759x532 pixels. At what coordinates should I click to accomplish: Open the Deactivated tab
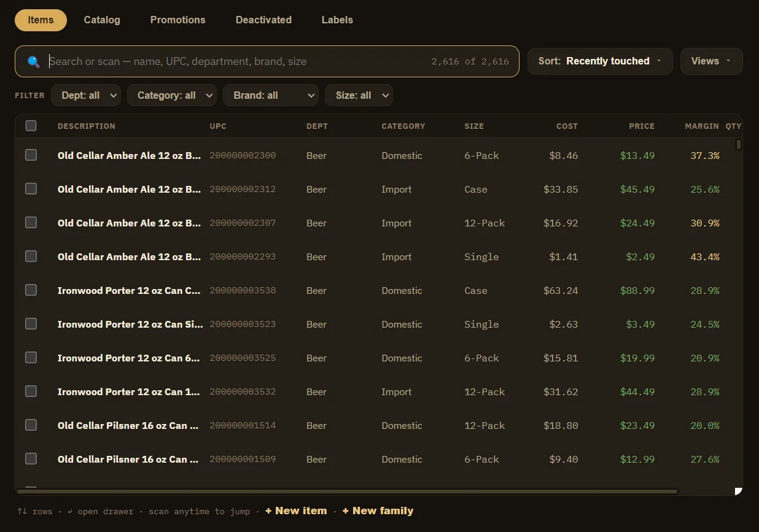pos(263,20)
